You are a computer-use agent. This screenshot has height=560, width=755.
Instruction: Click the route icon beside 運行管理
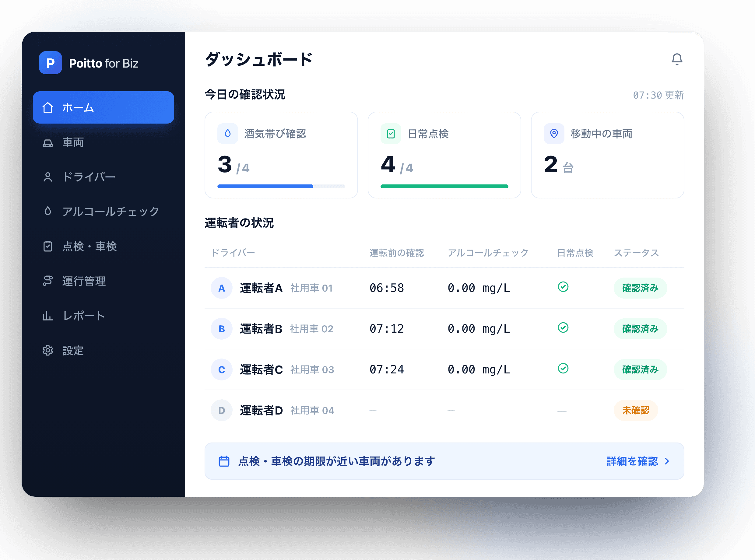[x=48, y=281]
